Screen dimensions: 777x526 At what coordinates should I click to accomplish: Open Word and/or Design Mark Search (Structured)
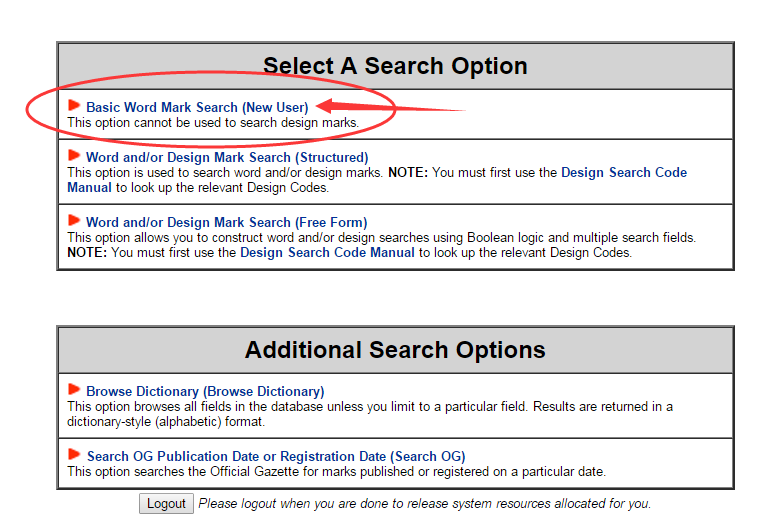[227, 157]
